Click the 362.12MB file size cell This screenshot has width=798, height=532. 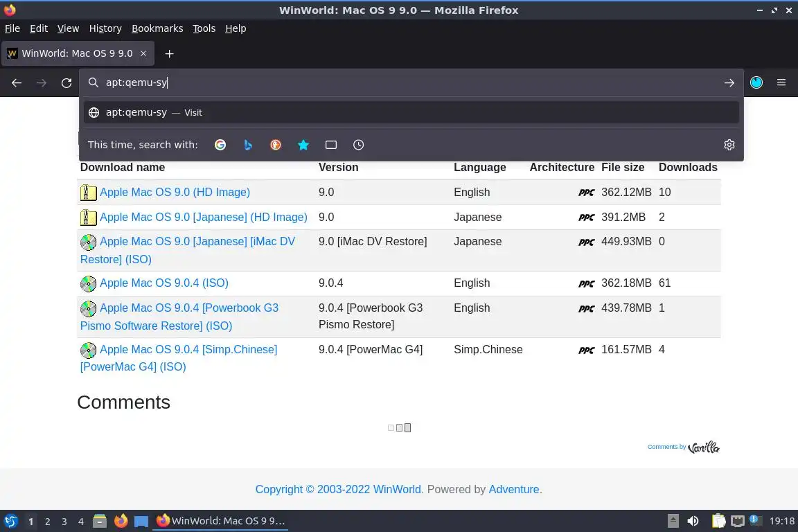pos(626,193)
